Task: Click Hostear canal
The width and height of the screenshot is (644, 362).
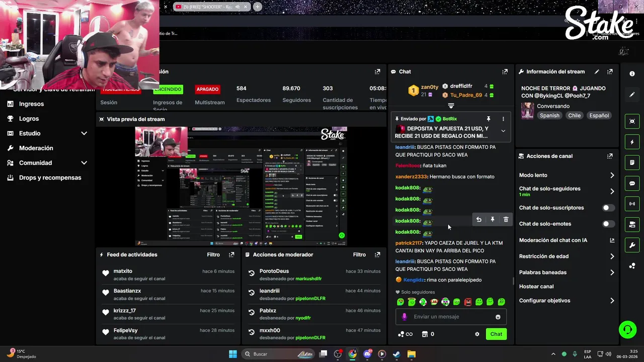Action: (536, 287)
